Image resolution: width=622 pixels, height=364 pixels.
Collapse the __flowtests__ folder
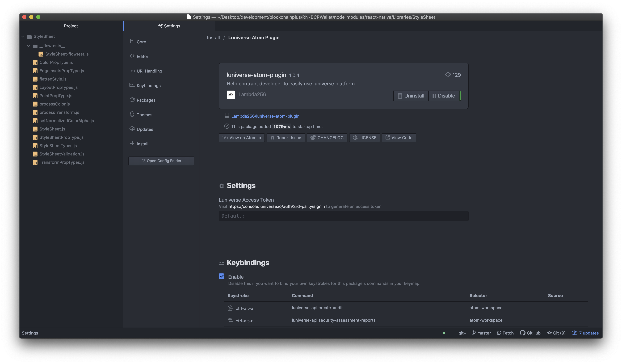(28, 46)
